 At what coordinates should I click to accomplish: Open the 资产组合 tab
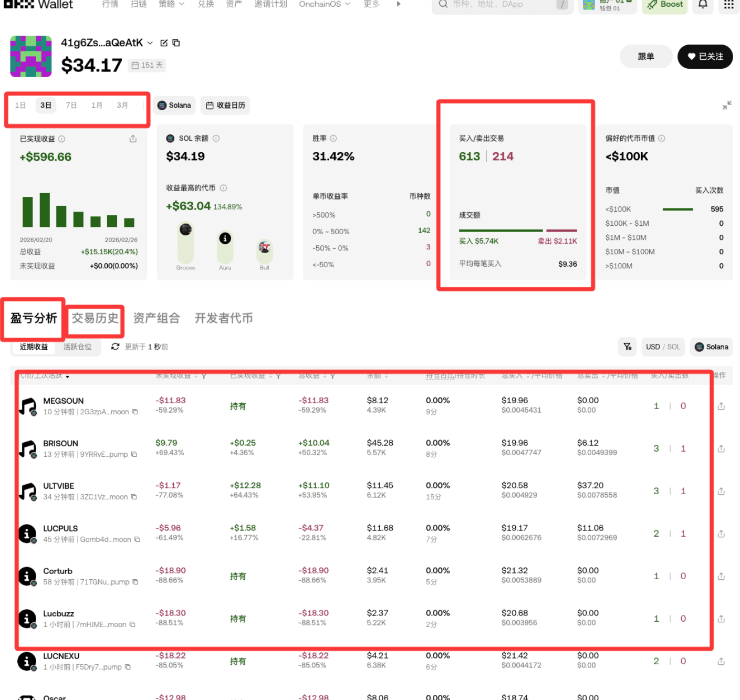tap(157, 318)
